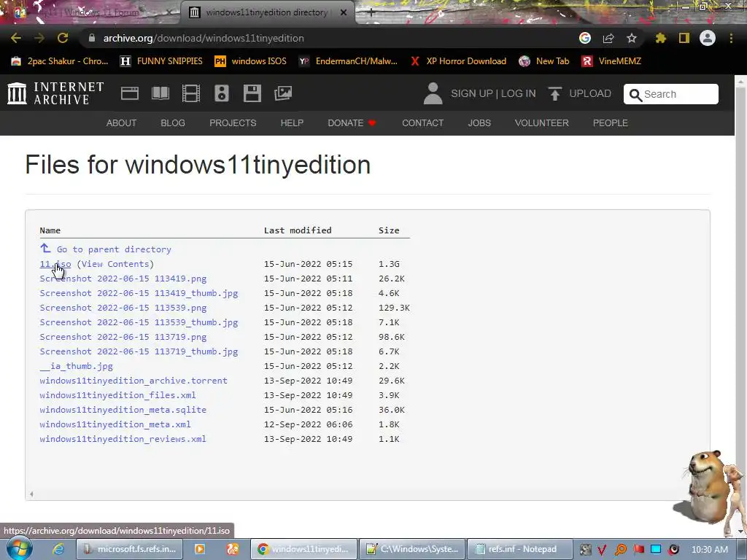Open the BLOG menu item
The image size is (747, 560).
click(x=173, y=122)
